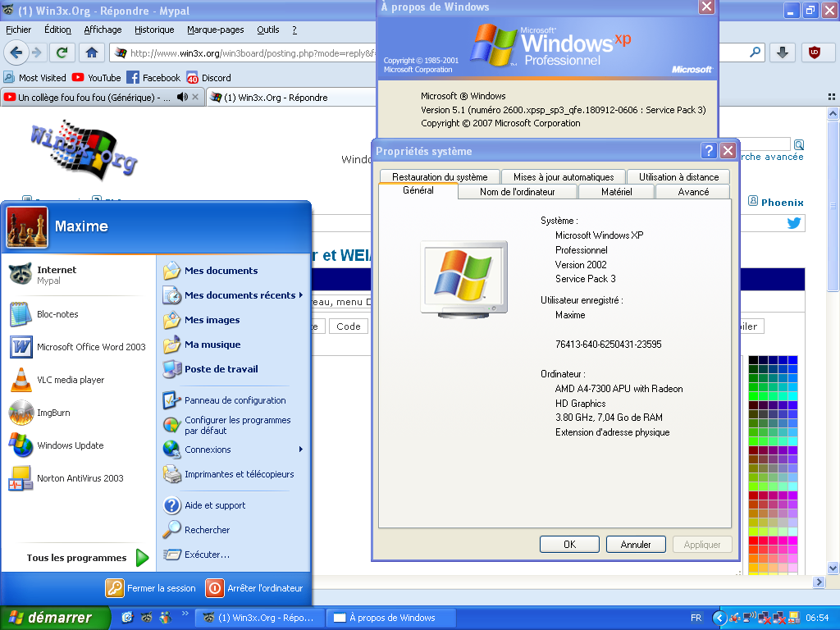Image resolution: width=840 pixels, height=630 pixels.
Task: Reload the page in Mypal
Action: coord(62,52)
